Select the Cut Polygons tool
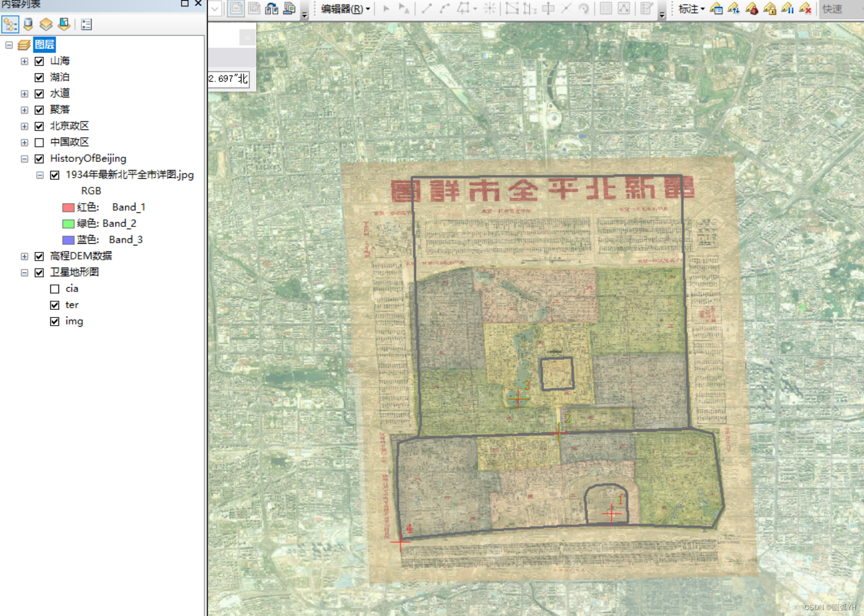Screen dimensions: 864x616 548,9
